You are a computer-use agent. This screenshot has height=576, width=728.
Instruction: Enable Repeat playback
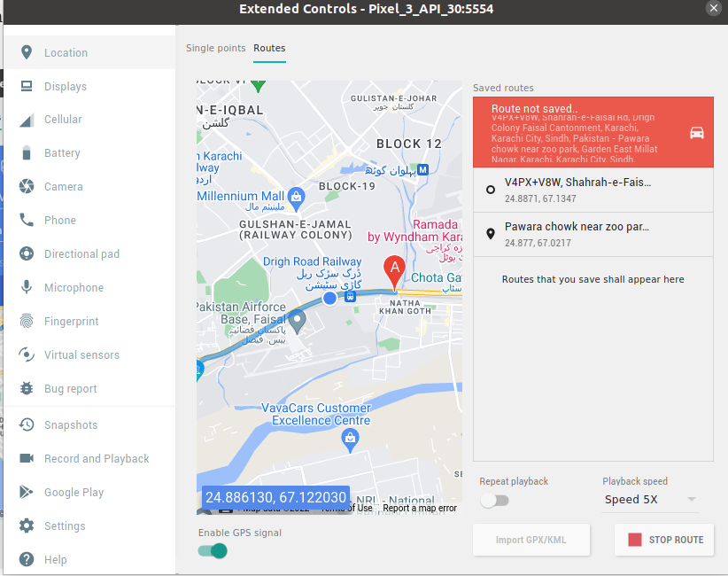coord(494,501)
